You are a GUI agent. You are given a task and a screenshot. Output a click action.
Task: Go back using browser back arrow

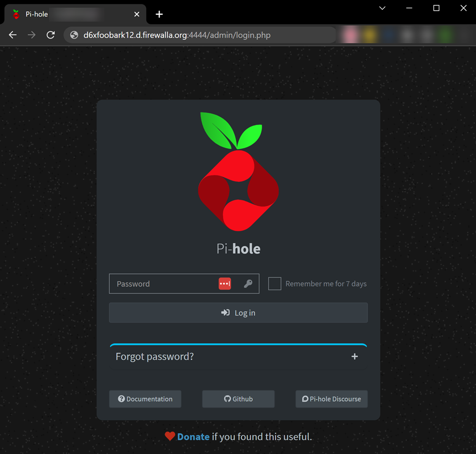tap(13, 35)
